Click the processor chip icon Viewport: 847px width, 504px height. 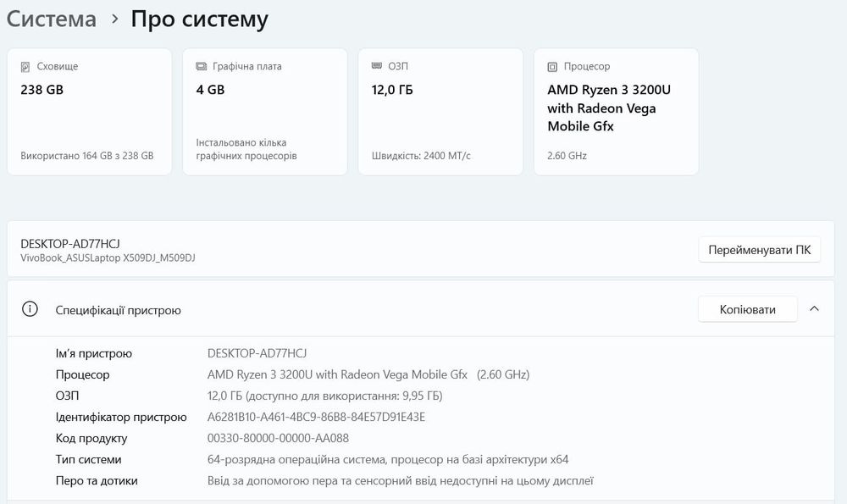553,66
